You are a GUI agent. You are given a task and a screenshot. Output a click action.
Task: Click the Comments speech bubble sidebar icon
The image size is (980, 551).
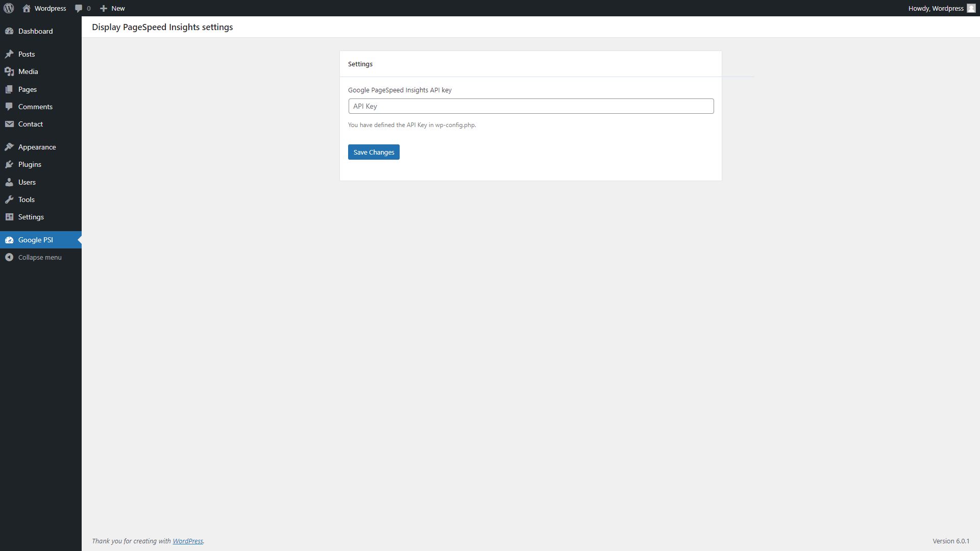pos(9,107)
